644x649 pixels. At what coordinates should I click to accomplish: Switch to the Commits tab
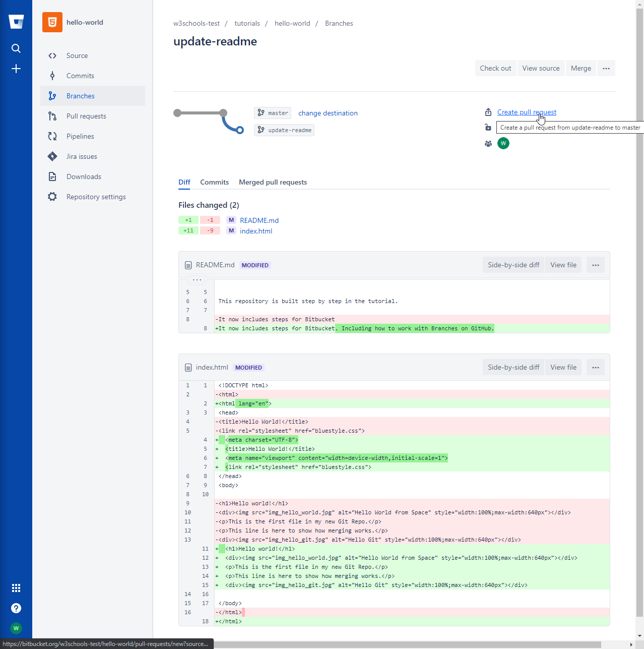(x=214, y=182)
